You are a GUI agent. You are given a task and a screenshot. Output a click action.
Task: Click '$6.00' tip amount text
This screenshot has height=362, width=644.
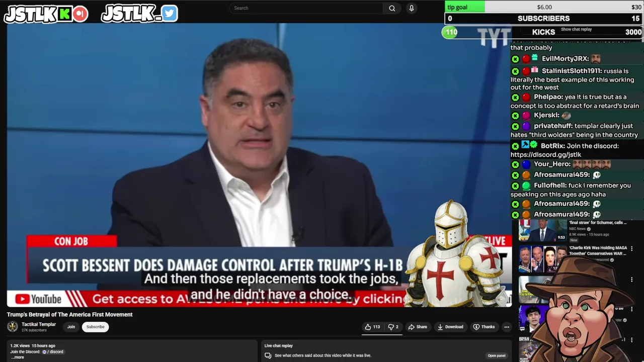tap(544, 7)
